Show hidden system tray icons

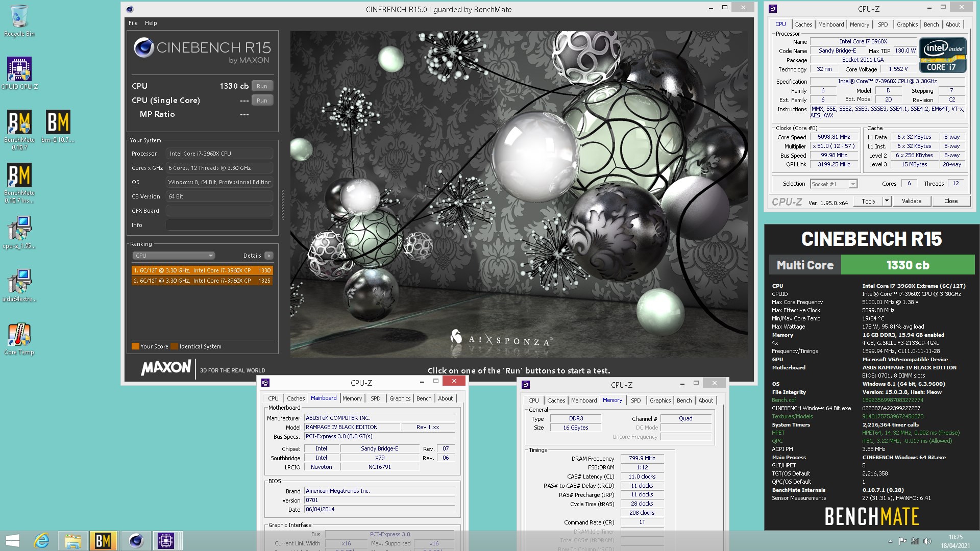pyautogui.click(x=890, y=541)
